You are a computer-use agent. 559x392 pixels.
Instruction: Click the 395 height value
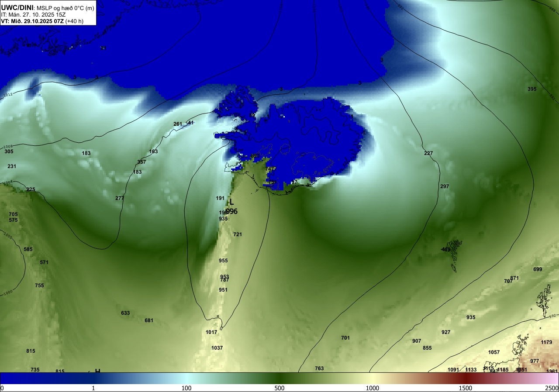(x=532, y=89)
